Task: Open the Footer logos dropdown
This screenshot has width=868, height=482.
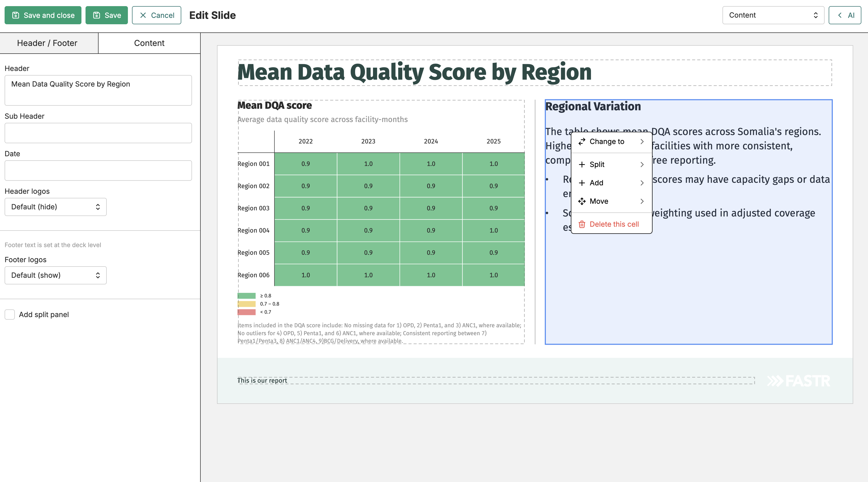Action: coord(56,275)
